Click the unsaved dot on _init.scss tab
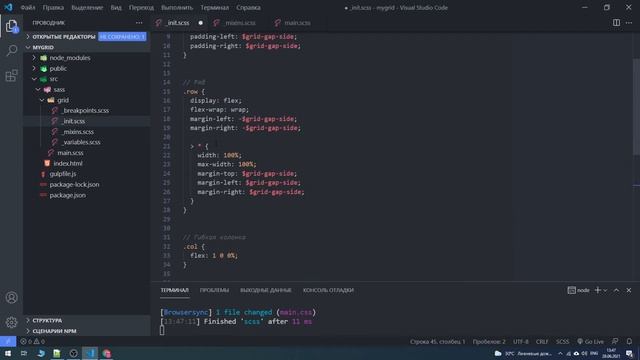The height and width of the screenshot is (360, 640). [200, 23]
